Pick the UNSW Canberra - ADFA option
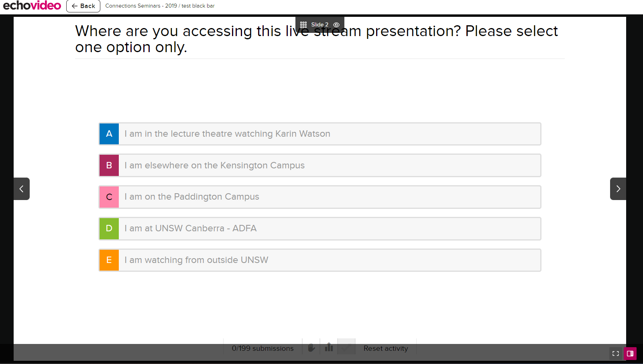 (319, 229)
